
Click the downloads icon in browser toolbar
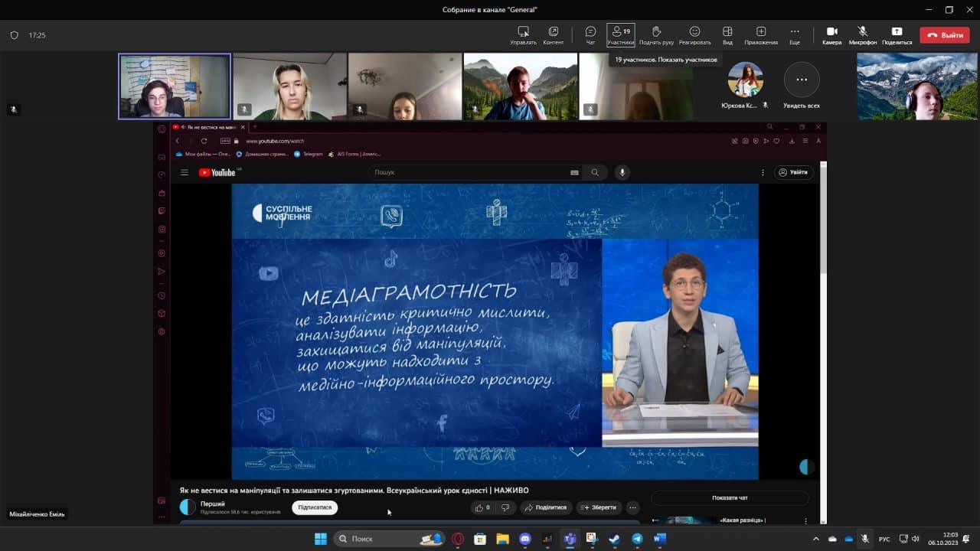pos(792,141)
